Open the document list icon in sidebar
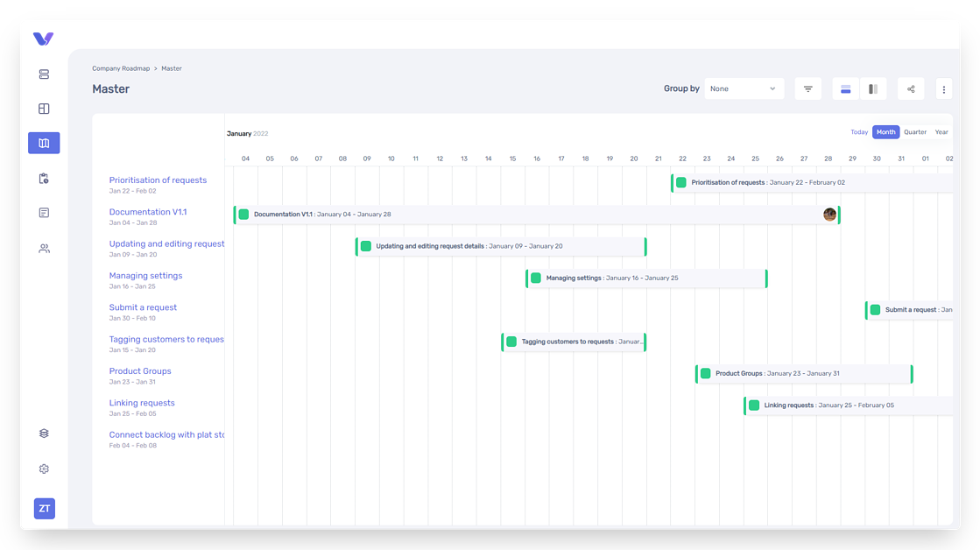Screen dimensions: 980x550 [44, 213]
